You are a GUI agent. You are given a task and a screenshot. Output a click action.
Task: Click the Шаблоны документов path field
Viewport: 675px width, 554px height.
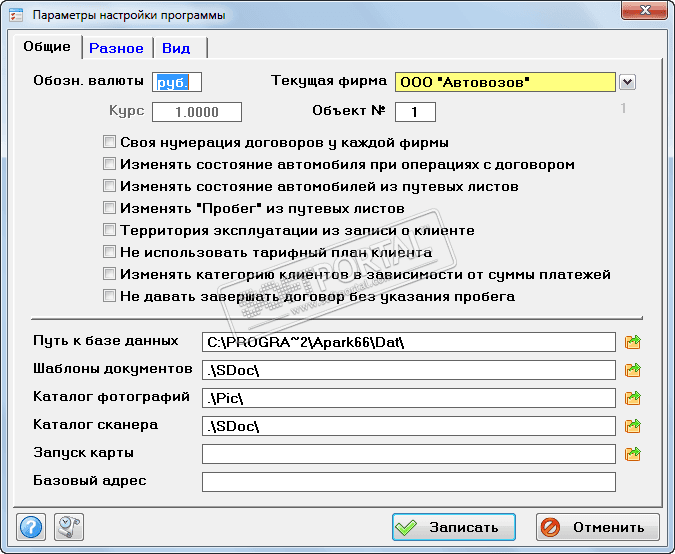(x=409, y=370)
